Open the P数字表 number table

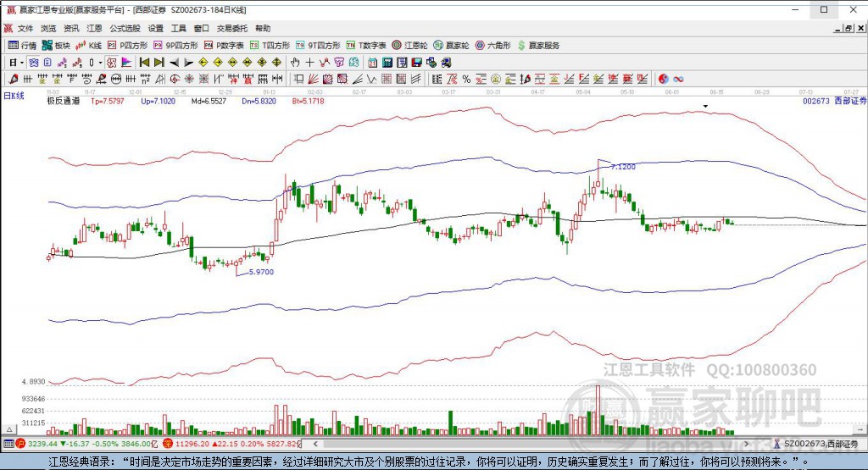[x=224, y=46]
